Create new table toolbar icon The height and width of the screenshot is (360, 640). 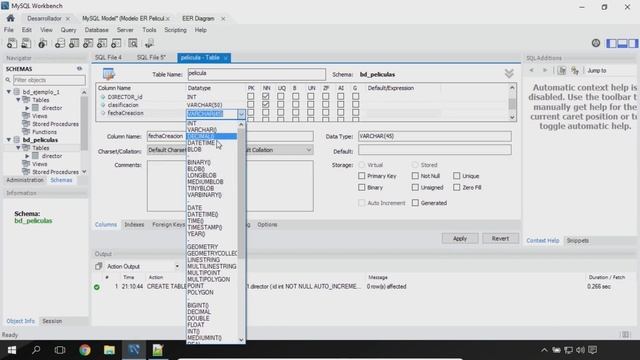74,43
